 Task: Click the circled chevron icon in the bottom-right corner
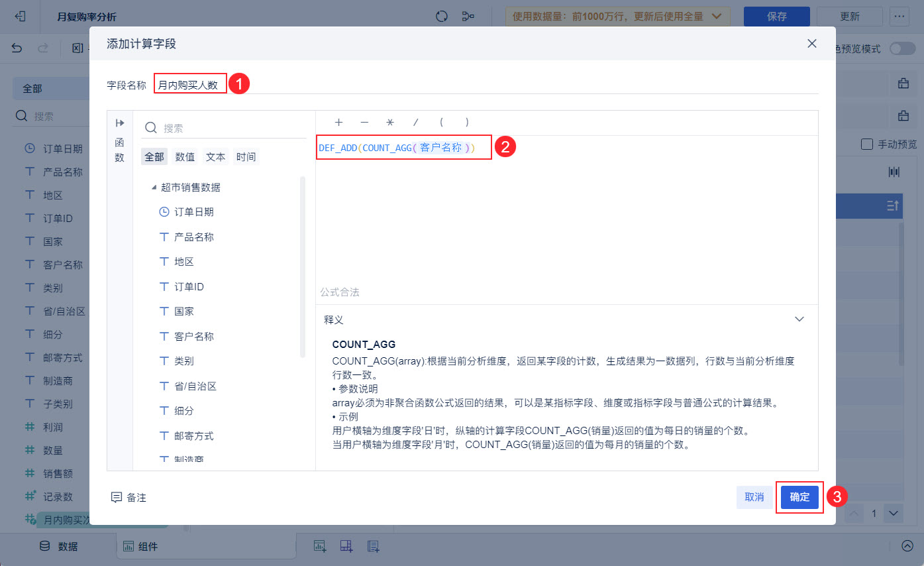[907, 546]
